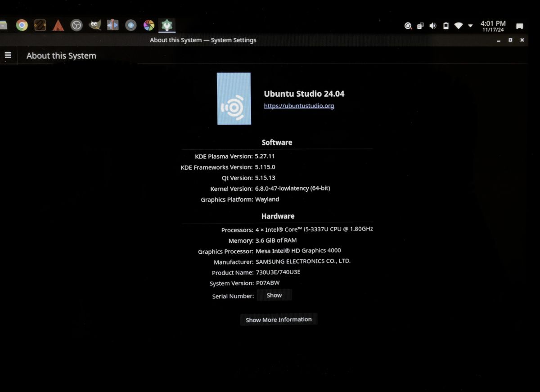Select the About this System page header

(x=61, y=55)
